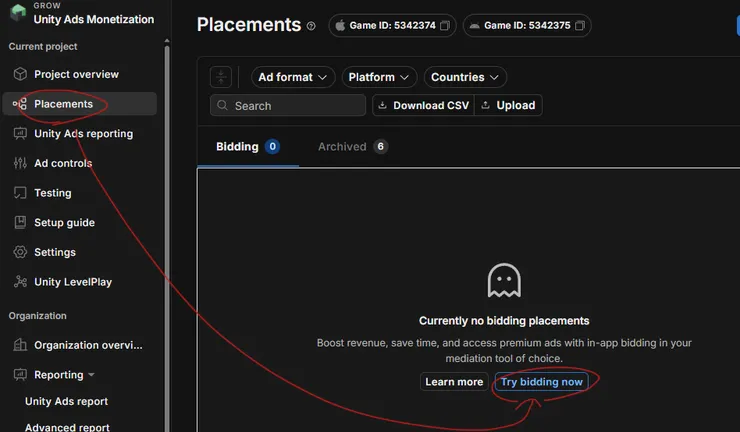Click the Unity LevelPlay icon
The width and height of the screenshot is (740, 432).
(20, 282)
